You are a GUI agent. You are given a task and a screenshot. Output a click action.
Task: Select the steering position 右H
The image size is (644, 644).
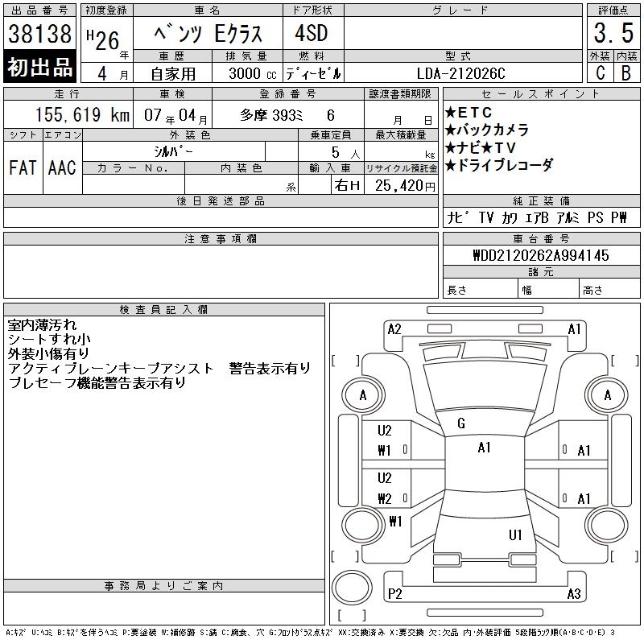pyautogui.click(x=347, y=186)
